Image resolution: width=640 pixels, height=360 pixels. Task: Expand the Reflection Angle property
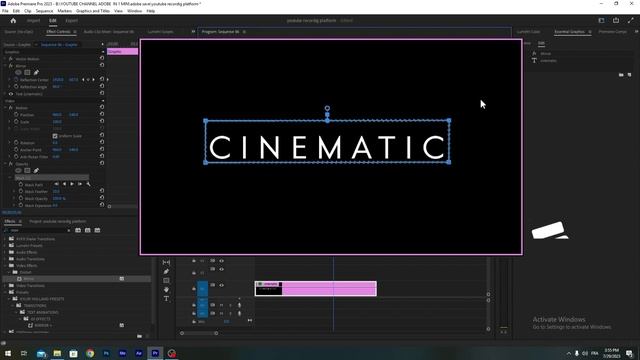pos(9,87)
